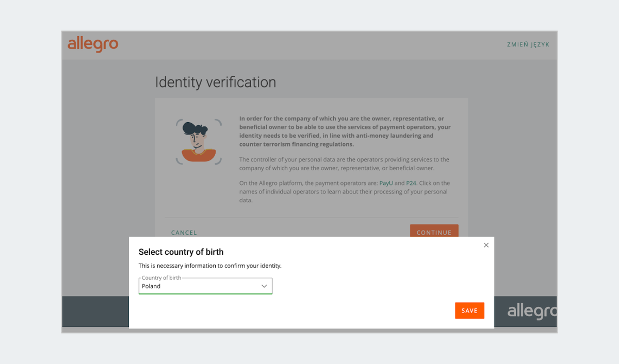
Task: Click the CANCEL button
Action: tap(184, 233)
